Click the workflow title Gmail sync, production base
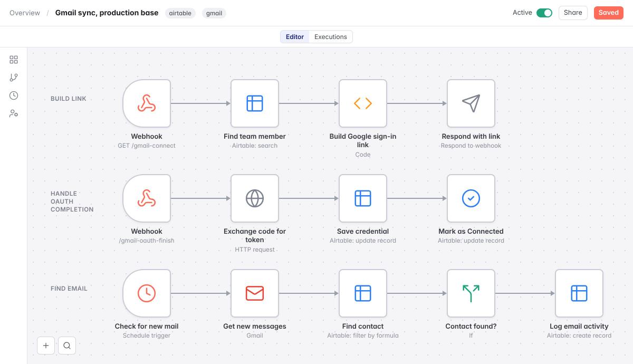 point(107,13)
